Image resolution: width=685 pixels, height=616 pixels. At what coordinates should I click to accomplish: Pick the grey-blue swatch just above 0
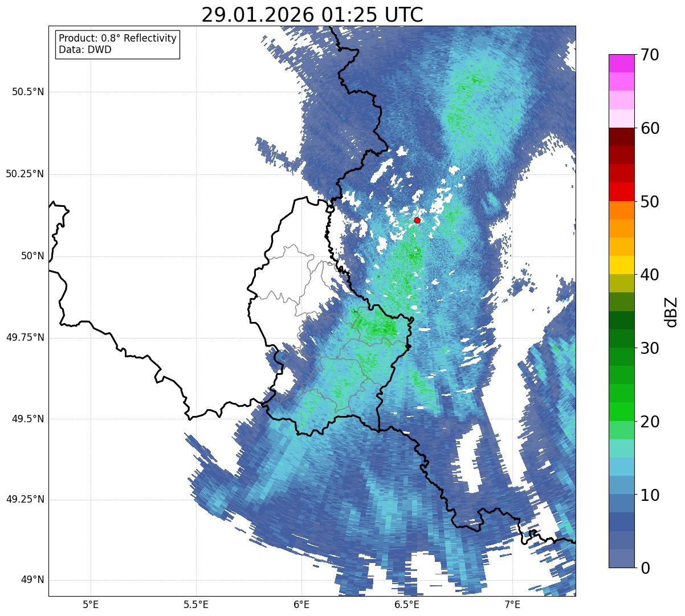[x=622, y=558]
